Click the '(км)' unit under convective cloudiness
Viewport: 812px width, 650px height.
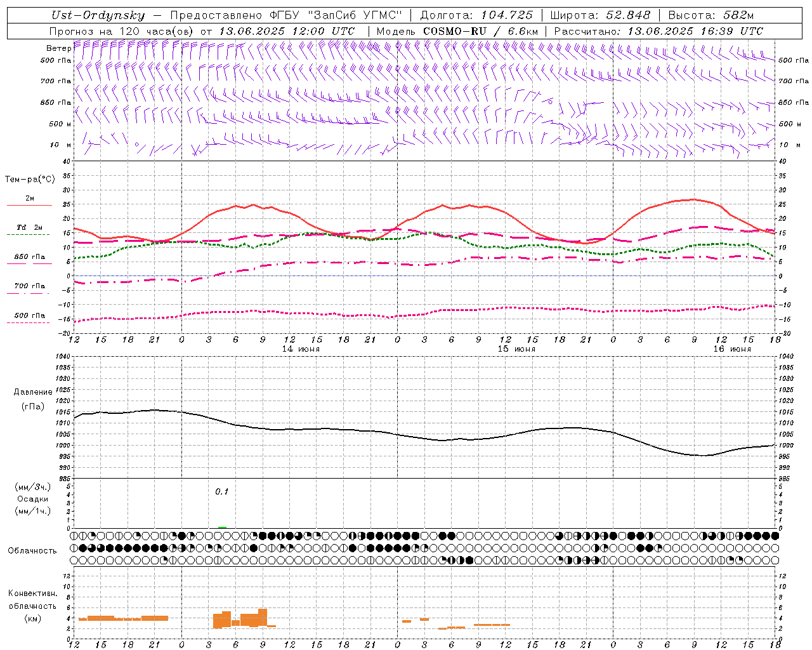[x=33, y=618]
